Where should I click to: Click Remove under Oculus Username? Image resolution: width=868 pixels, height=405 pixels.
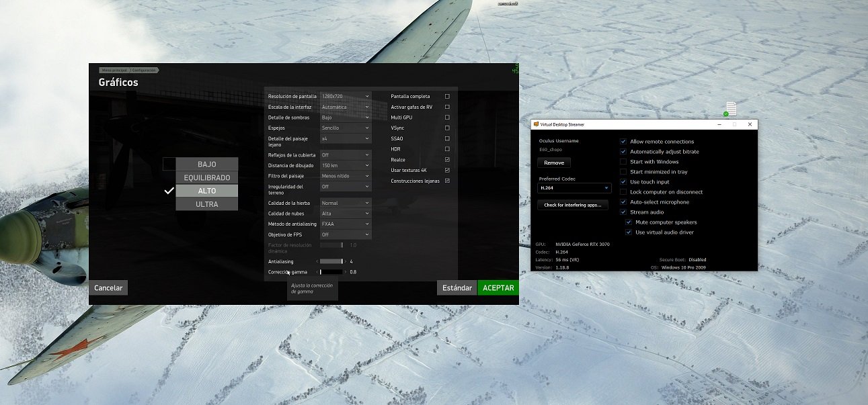(554, 163)
